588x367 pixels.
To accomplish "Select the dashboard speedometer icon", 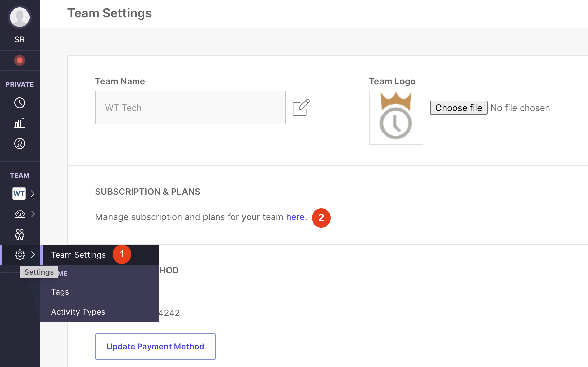I will coord(20,214).
